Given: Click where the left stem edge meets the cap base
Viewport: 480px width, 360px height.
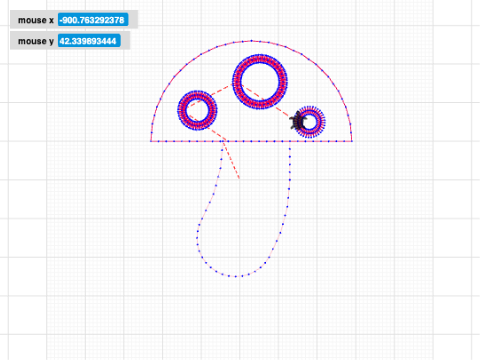Looking at the screenshot, I should (223, 142).
